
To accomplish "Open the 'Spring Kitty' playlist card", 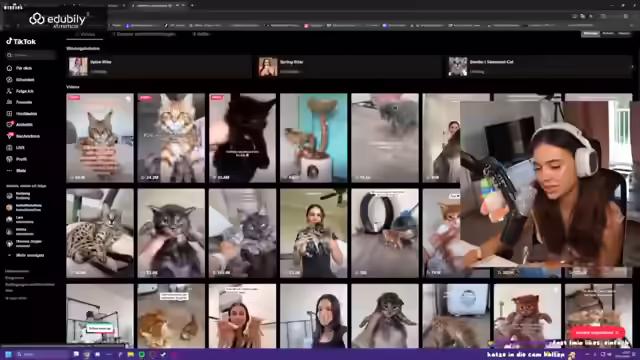I will click(x=349, y=67).
